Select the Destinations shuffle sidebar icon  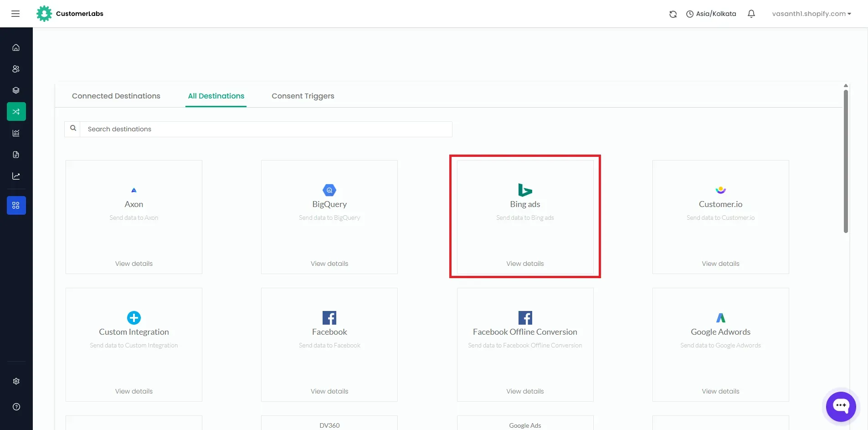click(16, 112)
